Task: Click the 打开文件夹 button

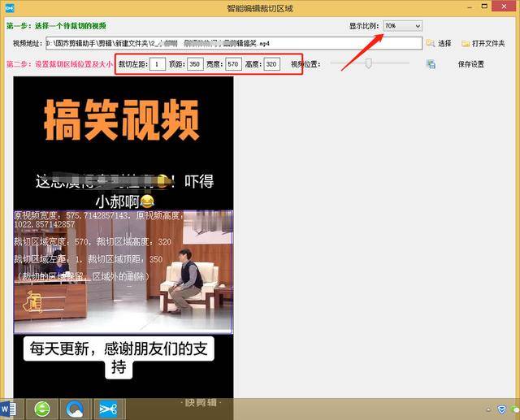Action: (483, 43)
